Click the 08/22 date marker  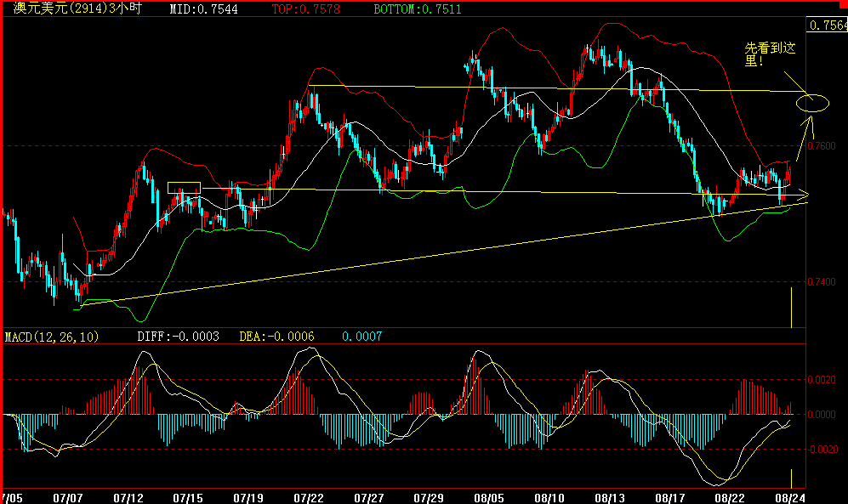coord(730,497)
